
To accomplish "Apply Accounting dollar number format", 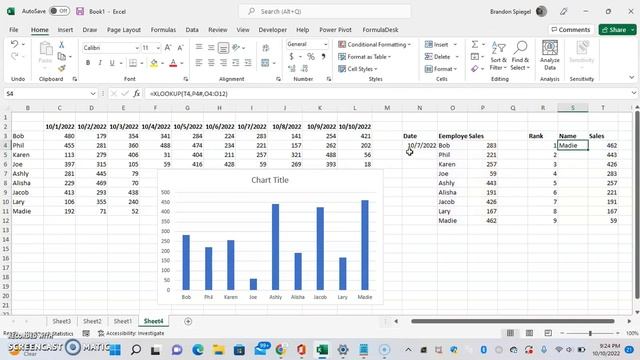I will click(291, 57).
